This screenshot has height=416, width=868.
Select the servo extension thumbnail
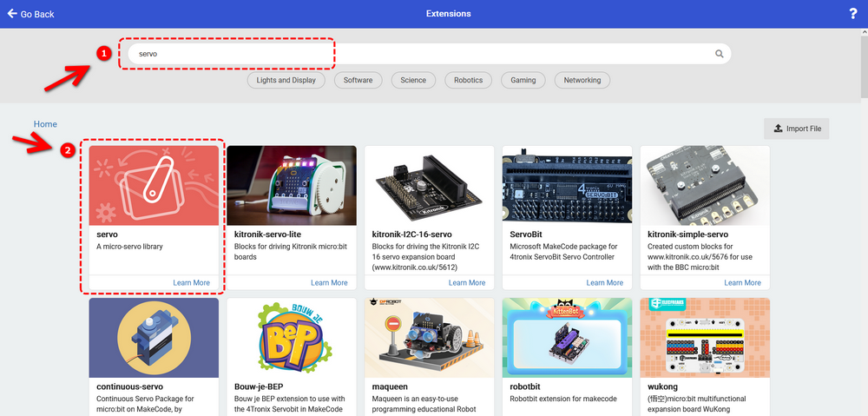pos(154,186)
